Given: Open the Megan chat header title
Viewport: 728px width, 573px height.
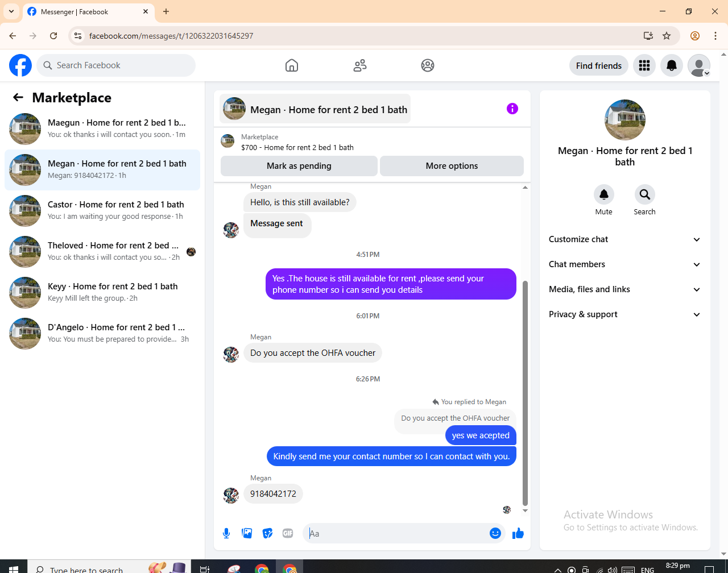Looking at the screenshot, I should point(315,109).
